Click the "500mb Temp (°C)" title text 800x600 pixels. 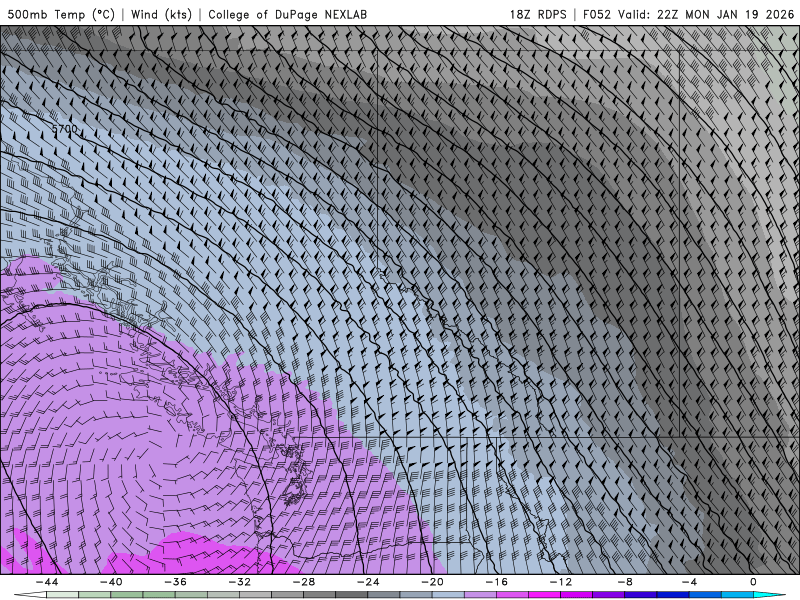pos(61,14)
